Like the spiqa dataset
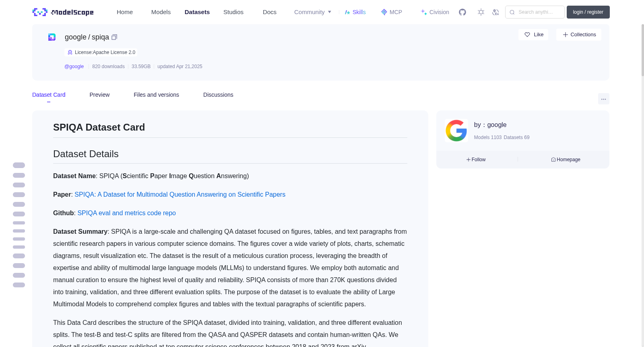644x347 pixels. tap(533, 35)
